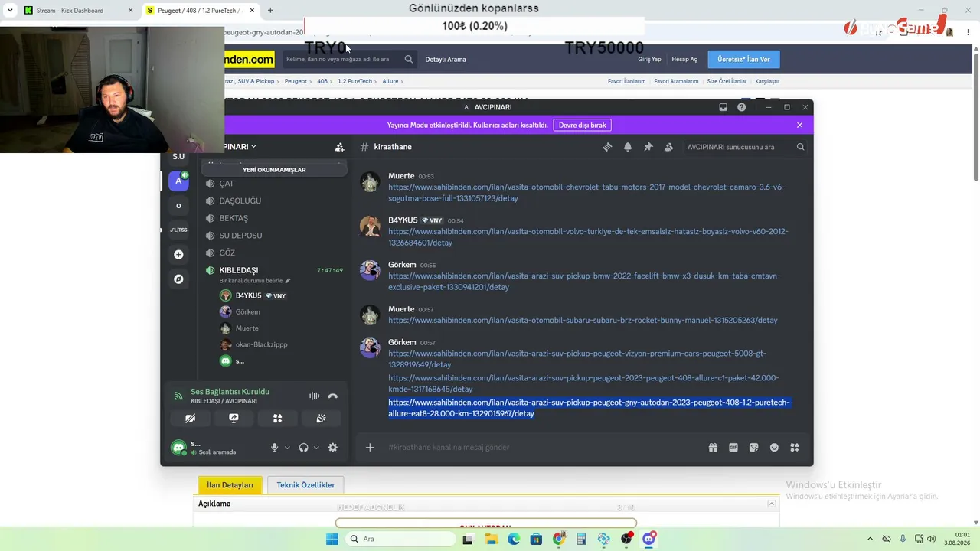Open Calculator from the Windows taskbar
Image resolution: width=980 pixels, height=551 pixels.
[581, 539]
